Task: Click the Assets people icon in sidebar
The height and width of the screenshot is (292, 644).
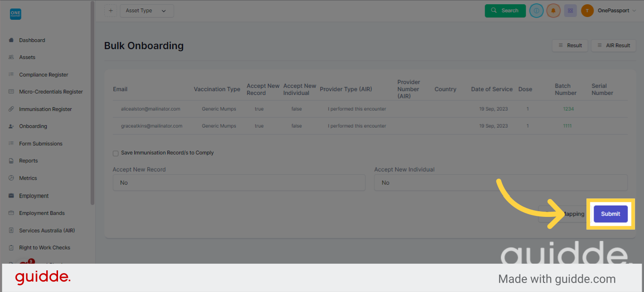Action: 11,57
